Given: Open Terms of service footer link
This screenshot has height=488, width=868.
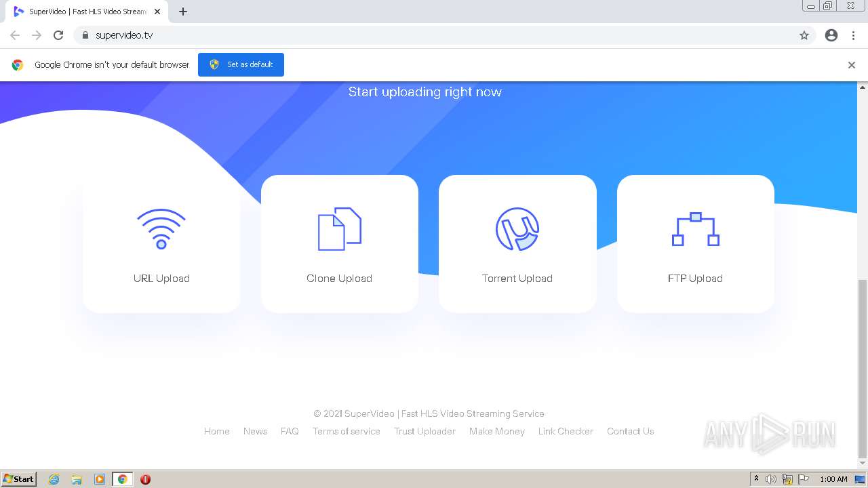Looking at the screenshot, I should tap(347, 431).
